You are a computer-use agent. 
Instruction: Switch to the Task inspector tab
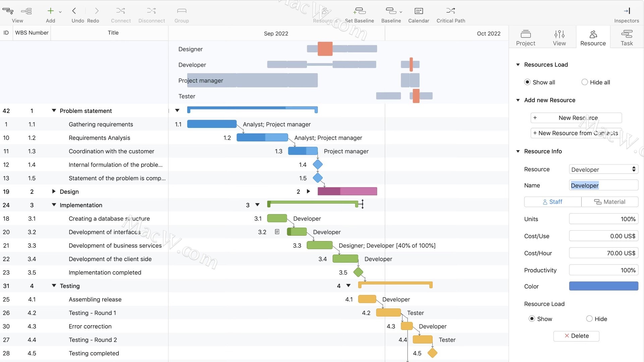point(627,38)
